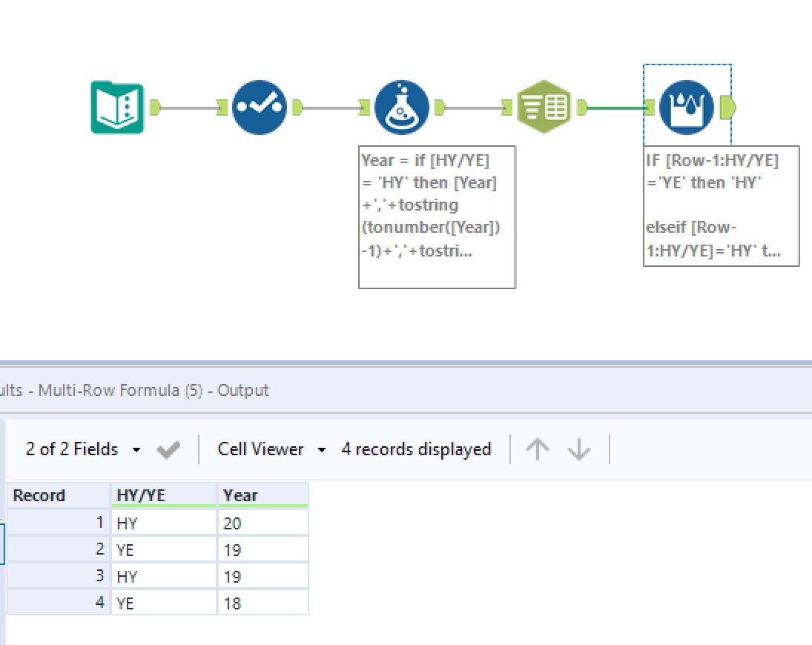Open the Cell Viewer dropdown

[267, 449]
